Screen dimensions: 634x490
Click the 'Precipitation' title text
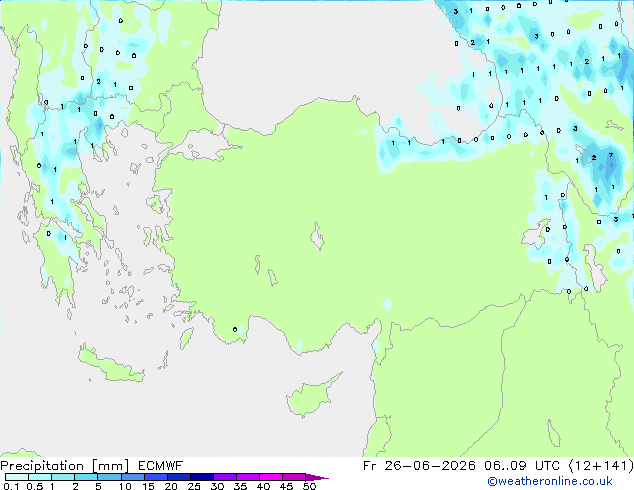[42, 466]
